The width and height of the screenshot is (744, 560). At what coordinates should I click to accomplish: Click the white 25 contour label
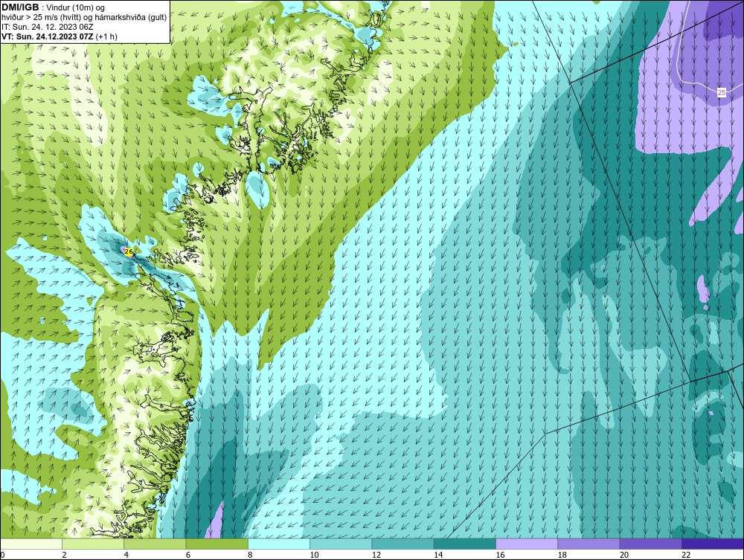pyautogui.click(x=721, y=92)
